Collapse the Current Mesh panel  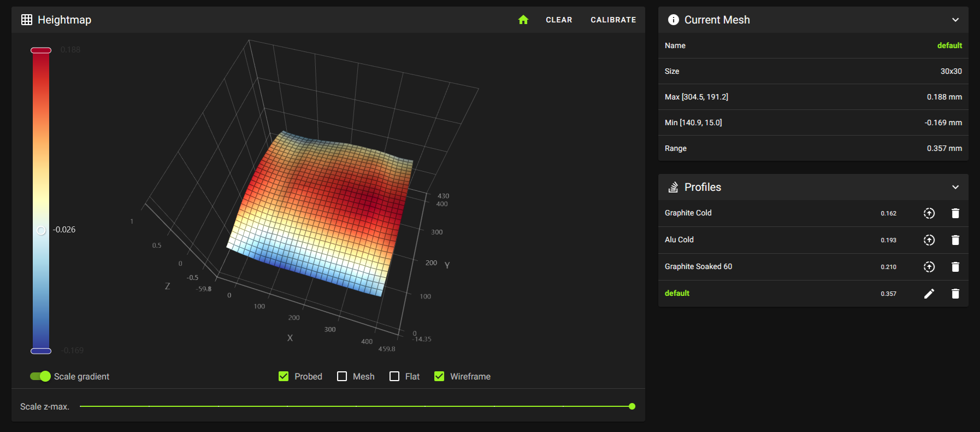[955, 20]
